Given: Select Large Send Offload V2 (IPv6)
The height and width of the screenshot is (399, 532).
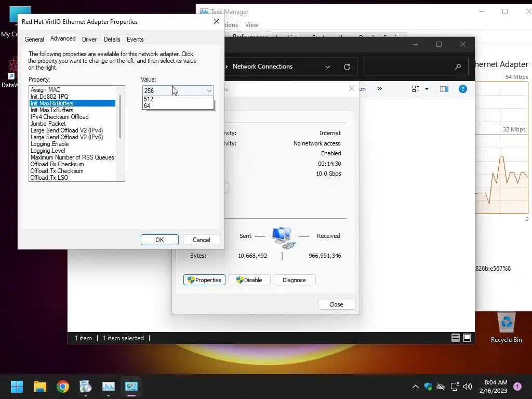Looking at the screenshot, I should pos(73,137).
